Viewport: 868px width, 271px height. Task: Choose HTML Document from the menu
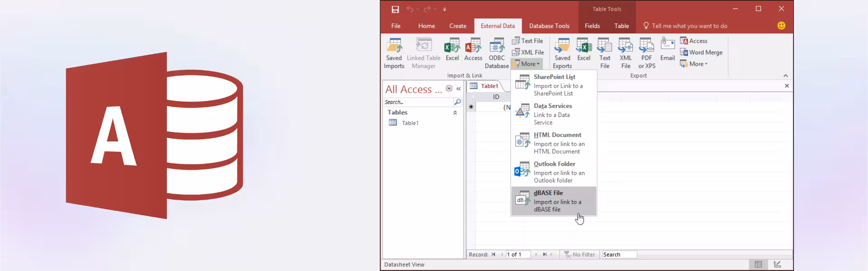coord(554,143)
